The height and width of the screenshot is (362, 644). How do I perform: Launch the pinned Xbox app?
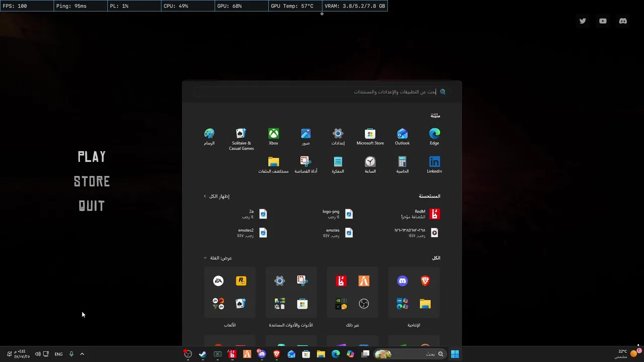click(x=273, y=136)
